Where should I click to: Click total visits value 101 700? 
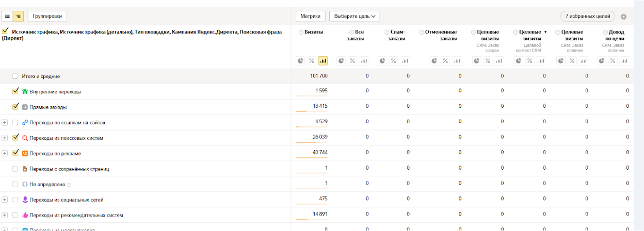click(319, 76)
